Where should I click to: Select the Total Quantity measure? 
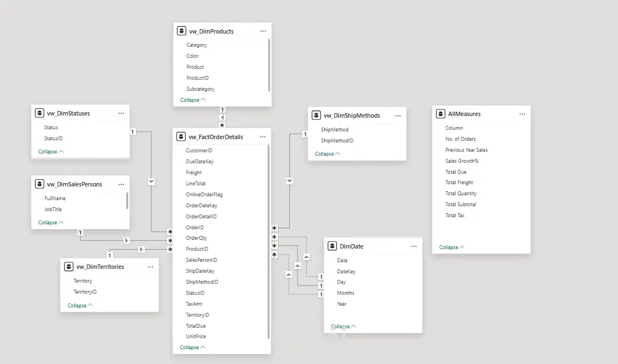click(x=461, y=194)
